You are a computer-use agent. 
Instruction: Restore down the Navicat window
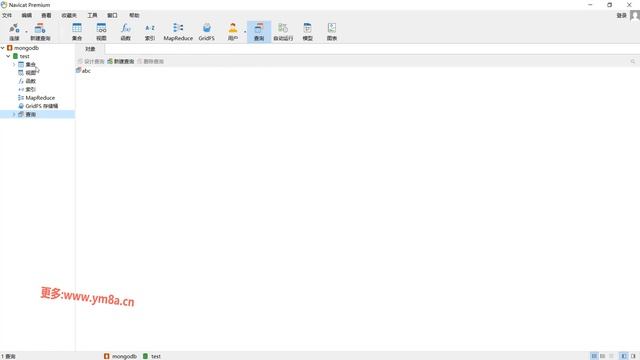point(609,5)
